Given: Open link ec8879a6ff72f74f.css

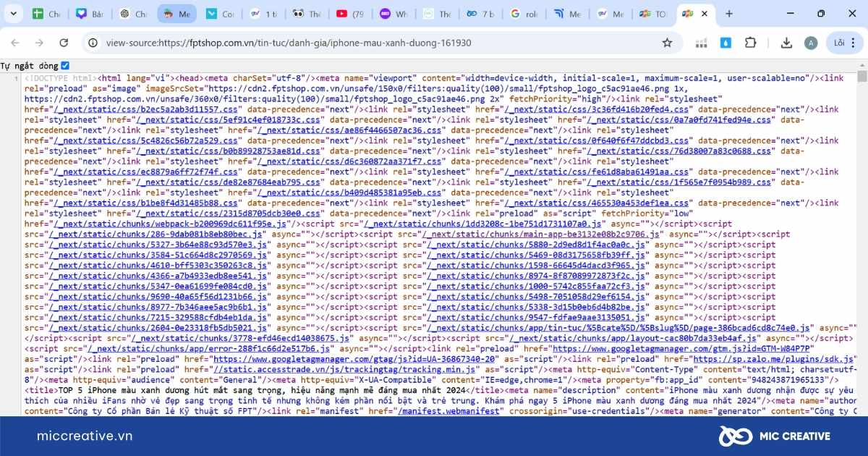Looking at the screenshot, I should 145,172.
